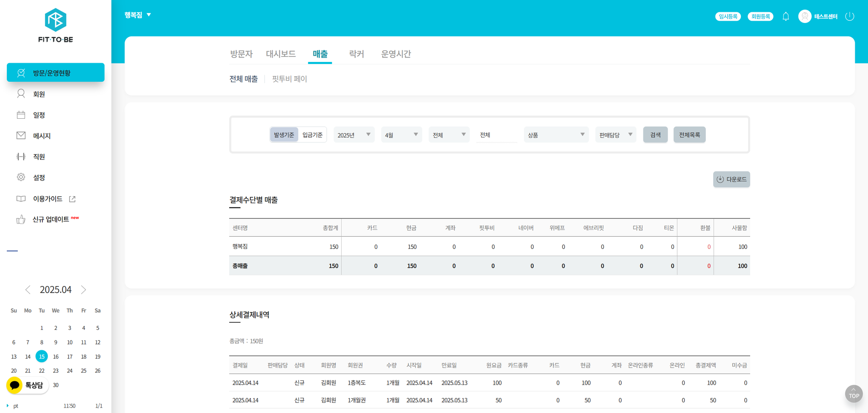
Task: Select date 22 in mini calendar
Action: [42, 371]
